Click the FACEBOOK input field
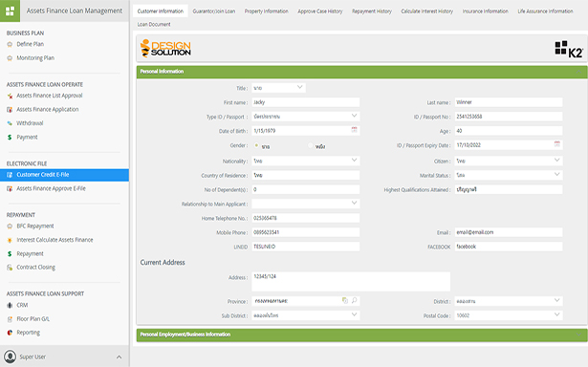The width and height of the screenshot is (588, 367). coord(509,247)
